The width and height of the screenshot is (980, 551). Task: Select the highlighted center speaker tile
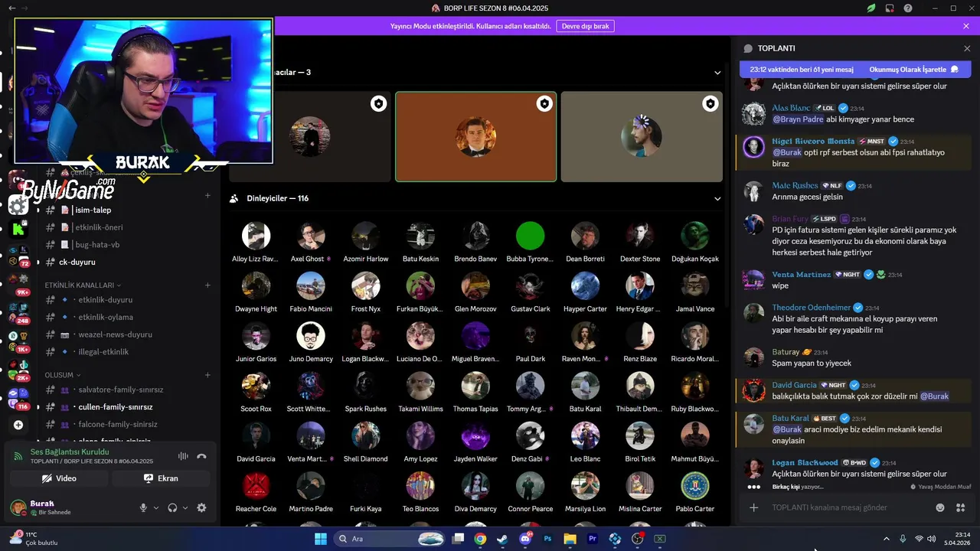tap(475, 137)
